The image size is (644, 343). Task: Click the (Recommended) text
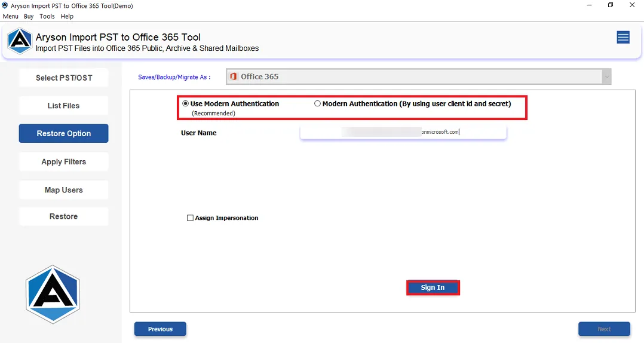tap(214, 114)
